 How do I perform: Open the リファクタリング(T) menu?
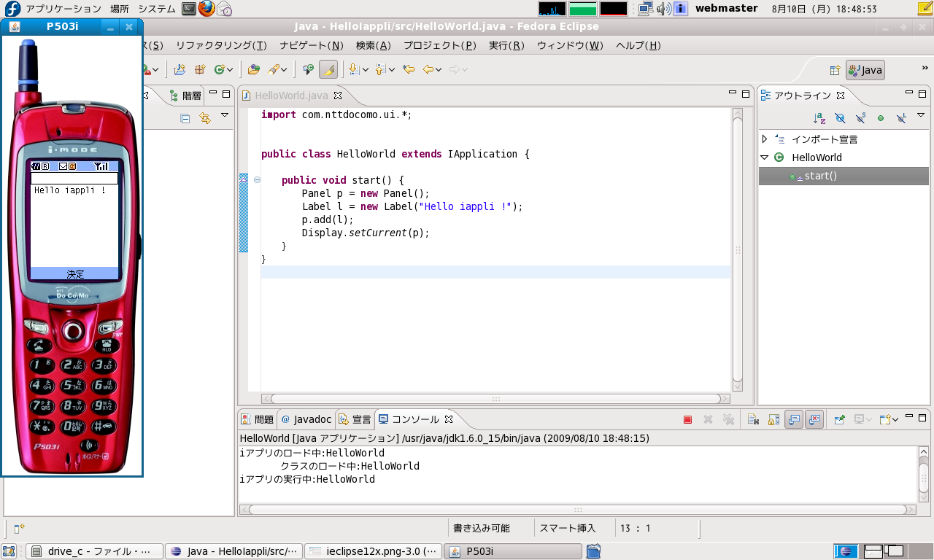click(221, 45)
